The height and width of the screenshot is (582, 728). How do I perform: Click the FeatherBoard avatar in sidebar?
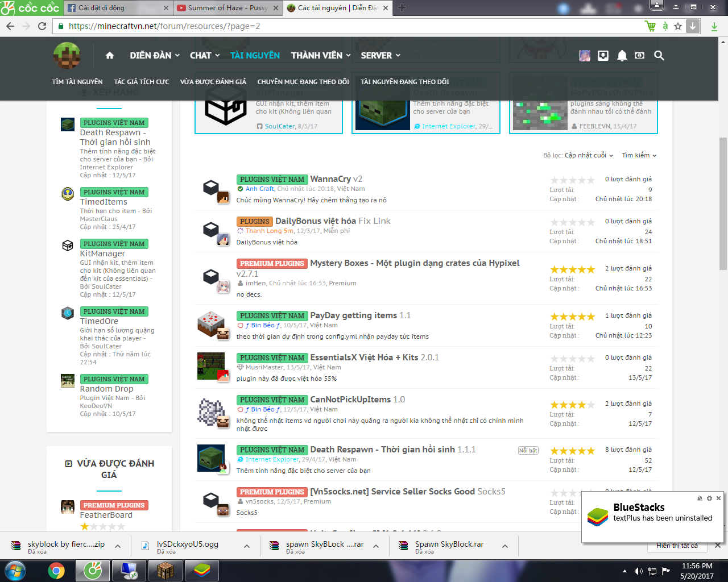[68, 507]
